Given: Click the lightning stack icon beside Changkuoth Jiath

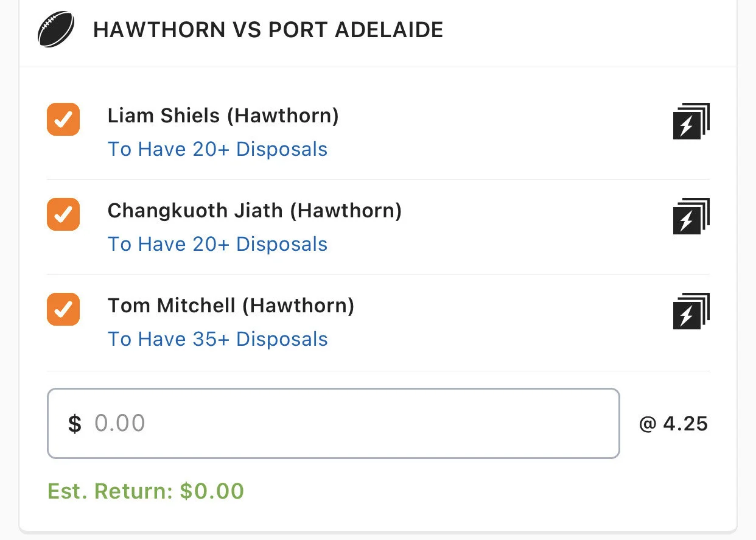Looking at the screenshot, I should (x=691, y=216).
